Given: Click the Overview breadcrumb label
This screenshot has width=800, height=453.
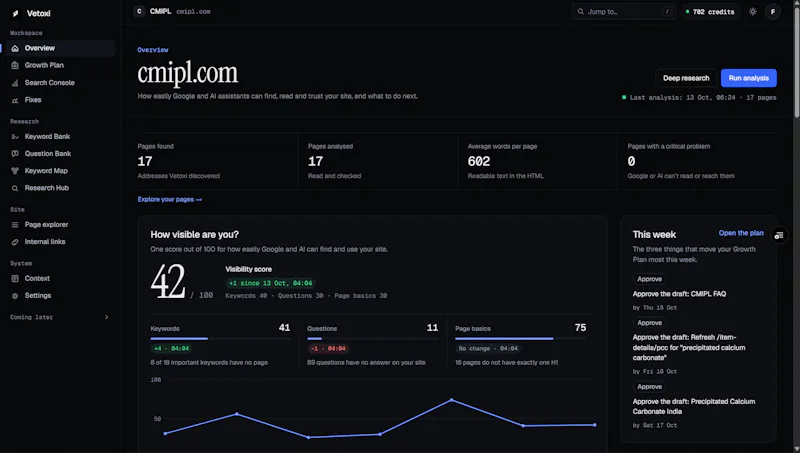Looking at the screenshot, I should [x=153, y=50].
